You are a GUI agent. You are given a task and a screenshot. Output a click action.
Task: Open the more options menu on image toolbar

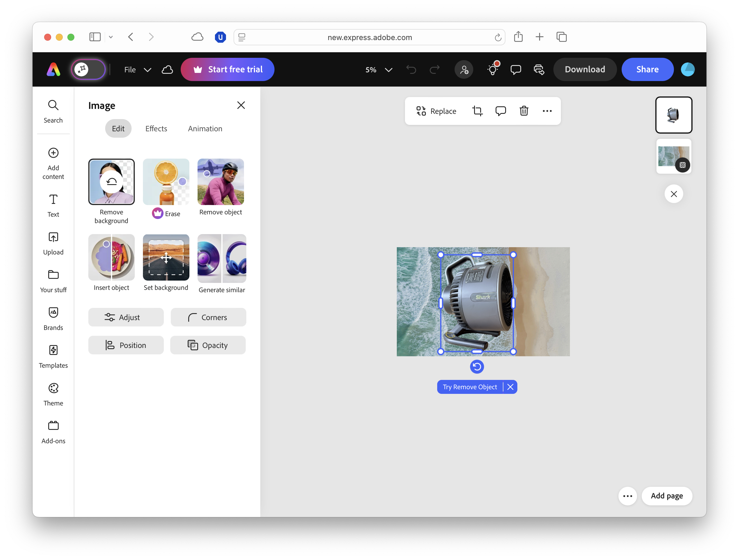tap(547, 111)
